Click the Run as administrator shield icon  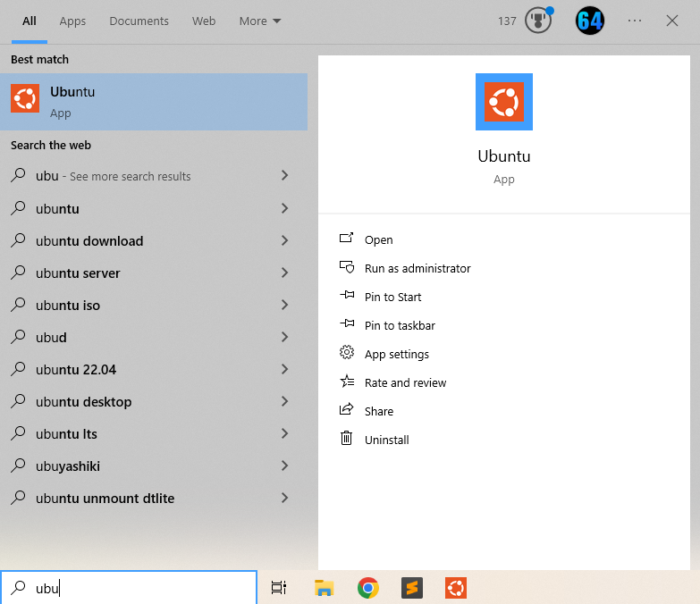click(x=347, y=267)
